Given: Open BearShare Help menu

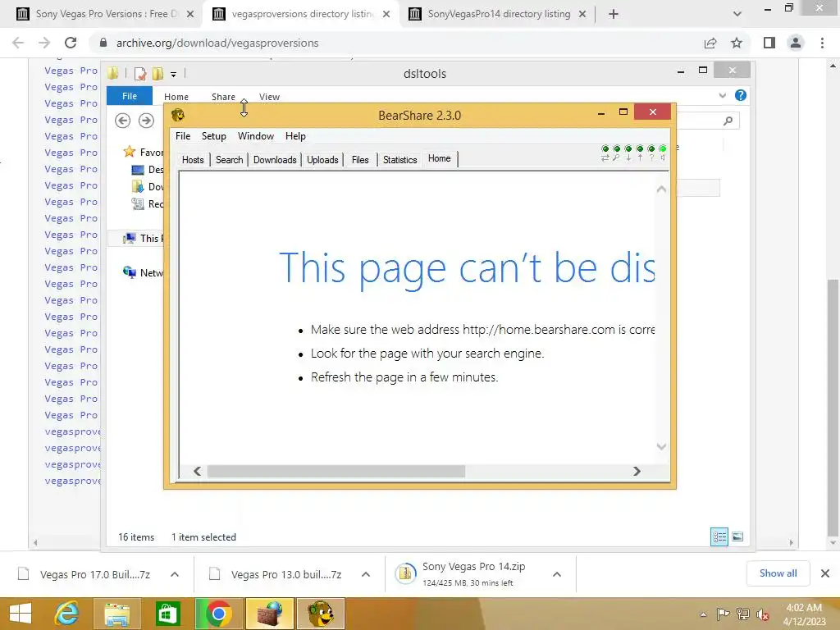Looking at the screenshot, I should point(295,136).
